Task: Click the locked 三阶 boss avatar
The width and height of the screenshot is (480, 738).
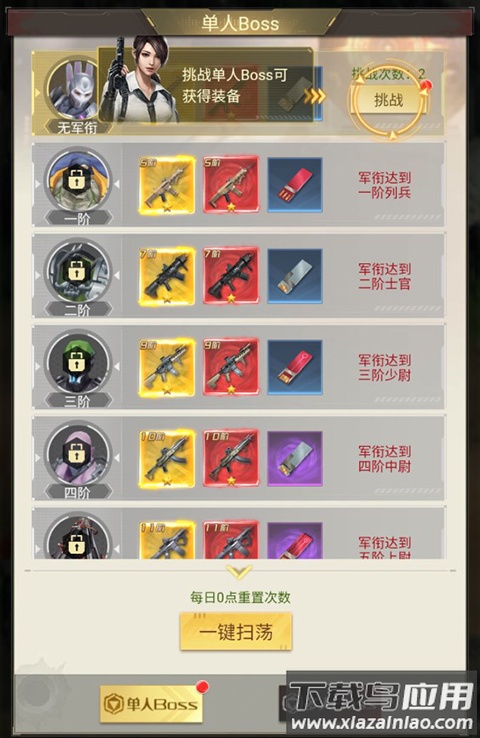Action: pos(78,363)
